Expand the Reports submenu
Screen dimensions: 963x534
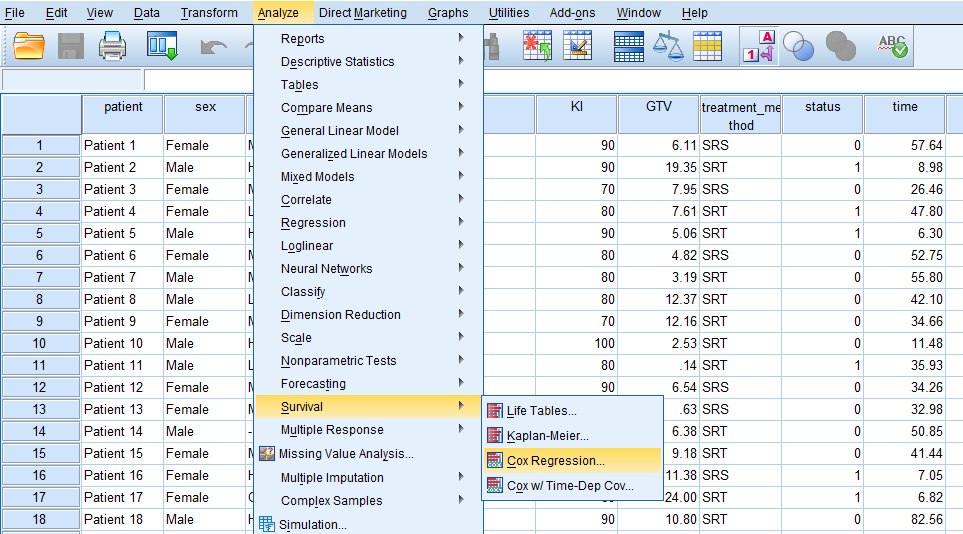point(368,38)
